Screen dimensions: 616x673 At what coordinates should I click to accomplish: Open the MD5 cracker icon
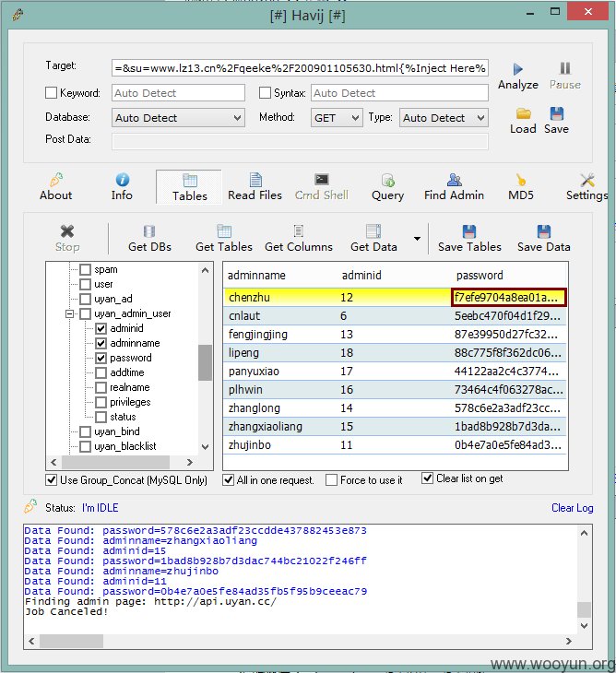point(521,180)
